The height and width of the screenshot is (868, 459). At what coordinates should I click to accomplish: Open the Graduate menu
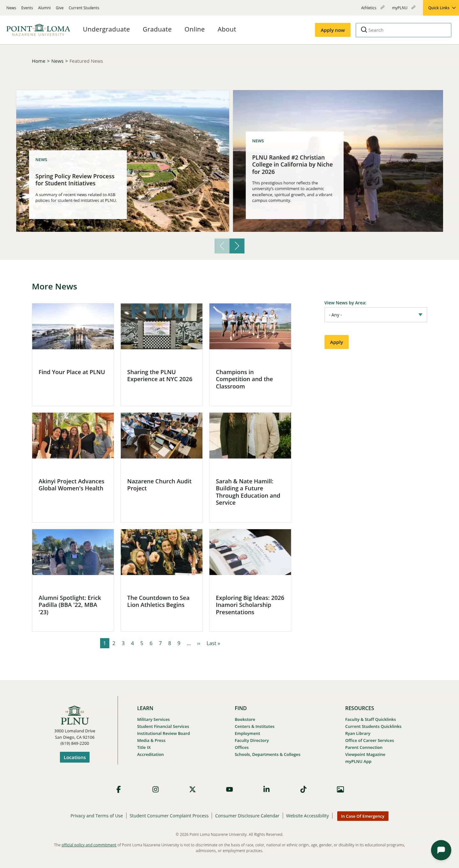[x=157, y=29]
